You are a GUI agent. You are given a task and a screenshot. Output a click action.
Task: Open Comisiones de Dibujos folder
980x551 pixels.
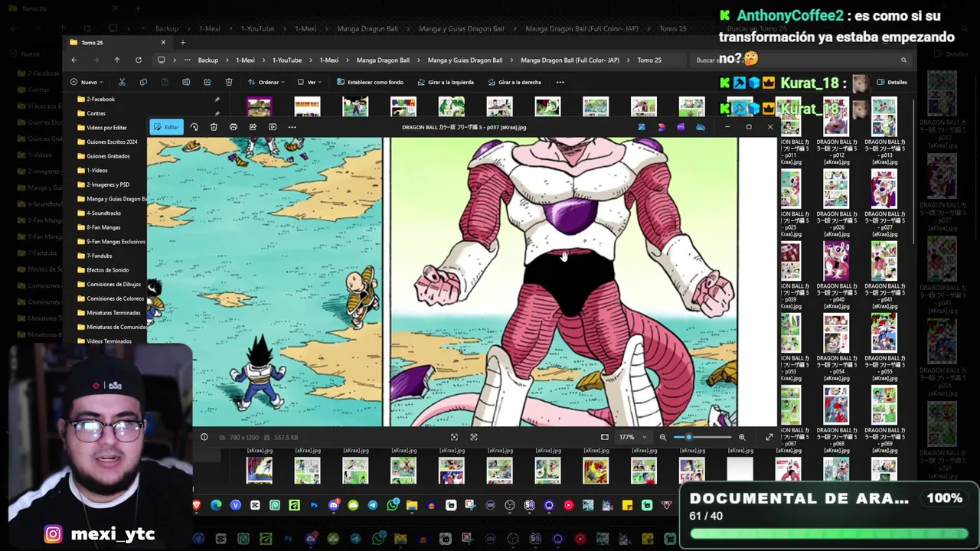pyautogui.click(x=113, y=284)
